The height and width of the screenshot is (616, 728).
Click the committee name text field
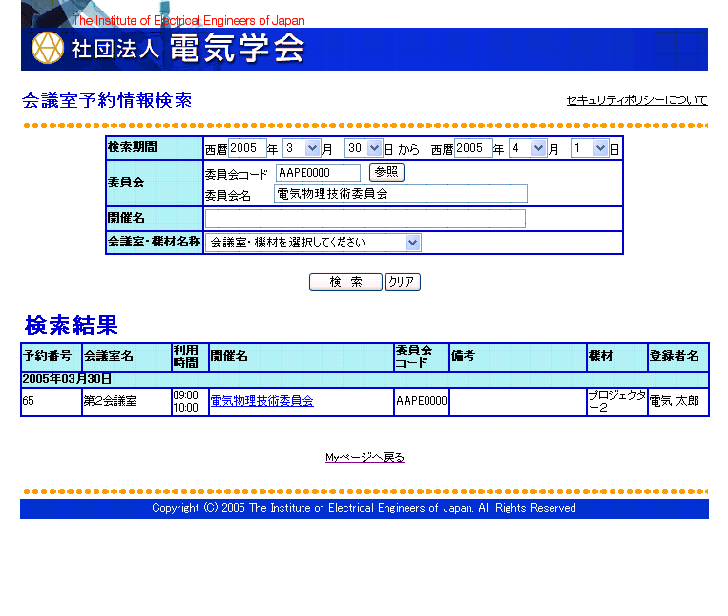(400, 194)
